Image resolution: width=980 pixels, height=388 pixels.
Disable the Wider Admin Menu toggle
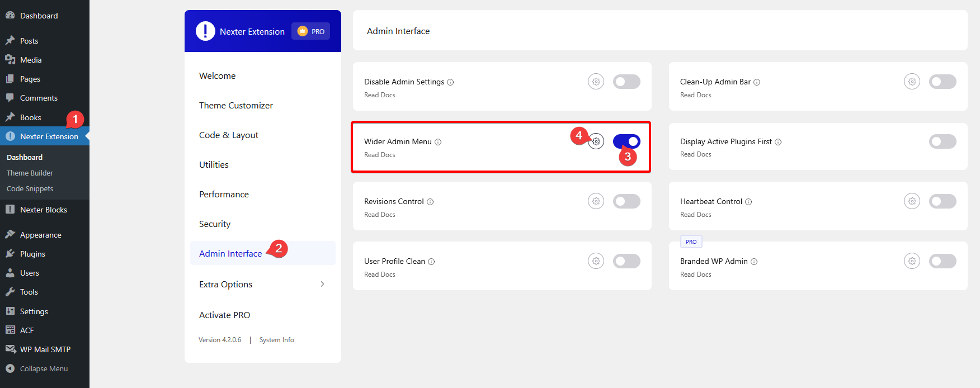(626, 141)
